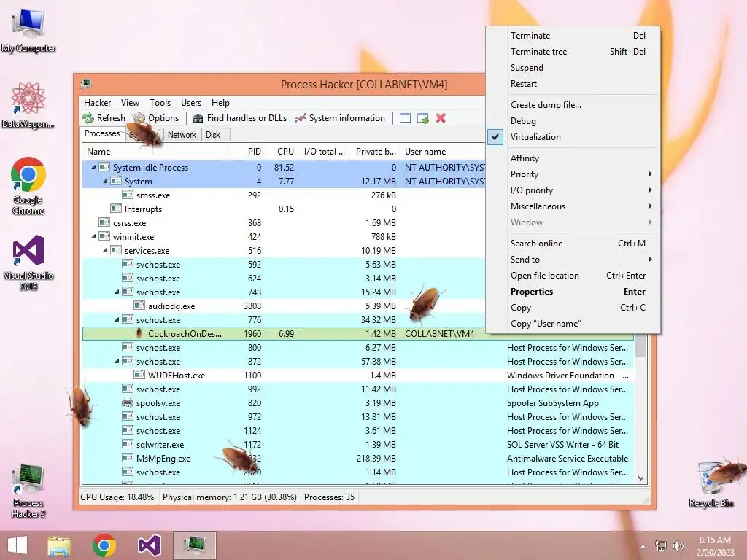Expand the Miscellaneous submenu
Viewport: 747px width, 560px height.
[x=573, y=206]
